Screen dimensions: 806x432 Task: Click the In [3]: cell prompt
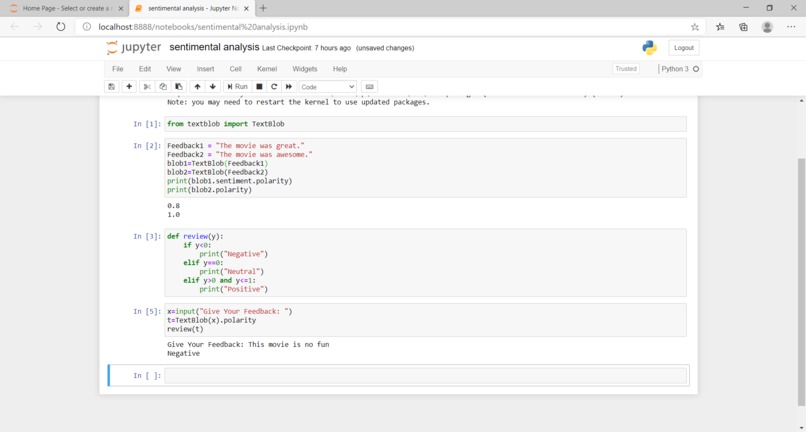point(147,237)
